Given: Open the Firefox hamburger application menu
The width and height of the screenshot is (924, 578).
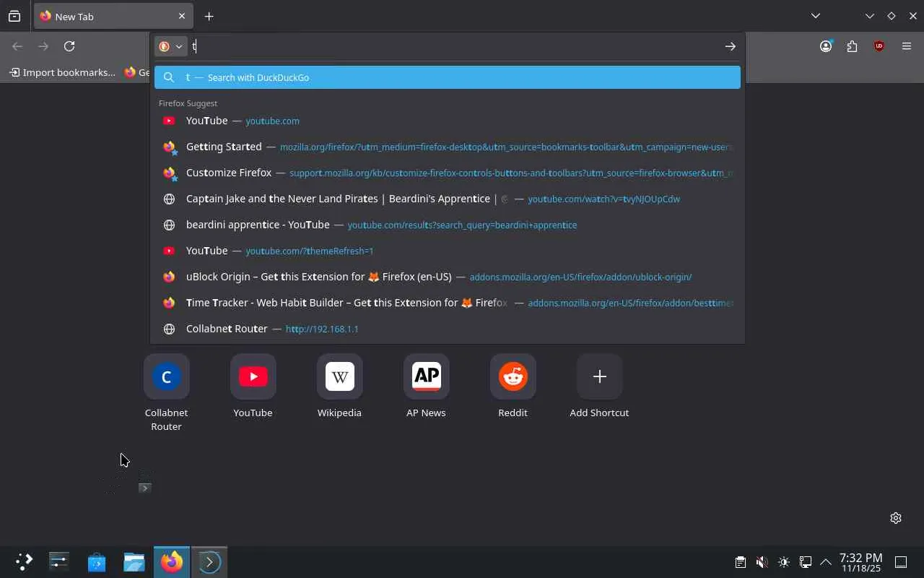Looking at the screenshot, I should pos(907,46).
